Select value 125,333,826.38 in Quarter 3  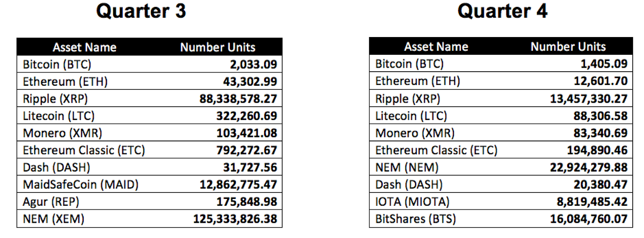pyautogui.click(x=235, y=219)
